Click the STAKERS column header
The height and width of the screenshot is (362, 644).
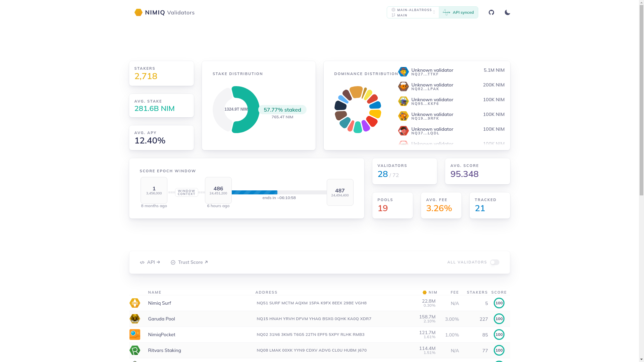(x=477, y=292)
